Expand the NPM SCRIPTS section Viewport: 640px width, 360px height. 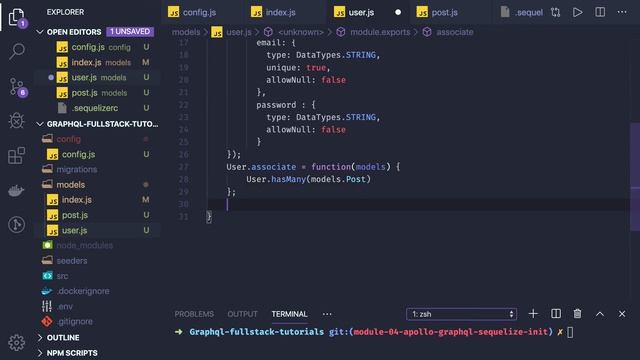(96, 353)
